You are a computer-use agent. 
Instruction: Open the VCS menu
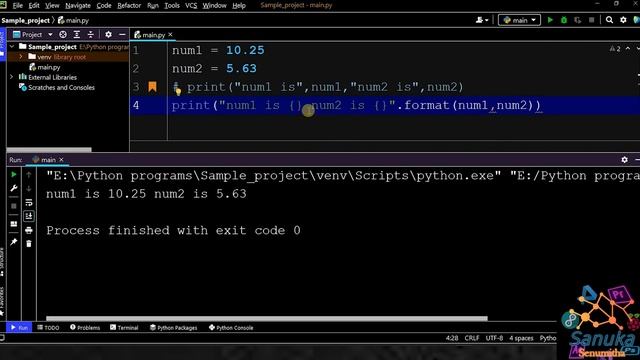(191, 5)
